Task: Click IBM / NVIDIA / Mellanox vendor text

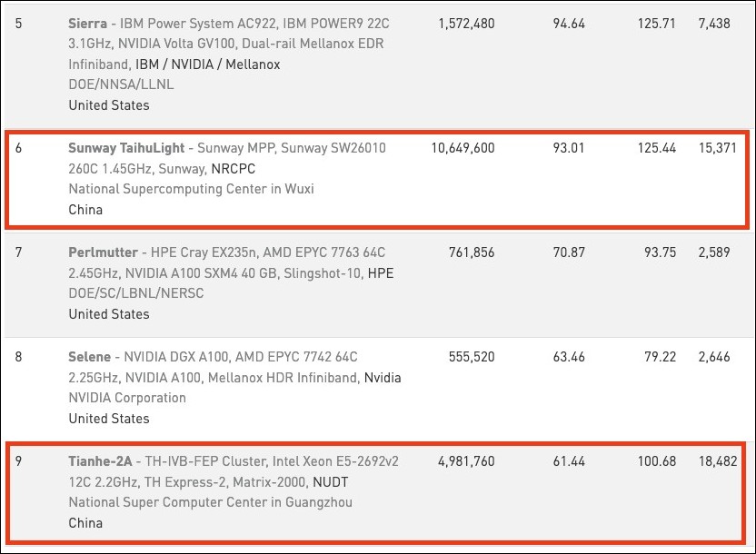Action: (x=208, y=64)
